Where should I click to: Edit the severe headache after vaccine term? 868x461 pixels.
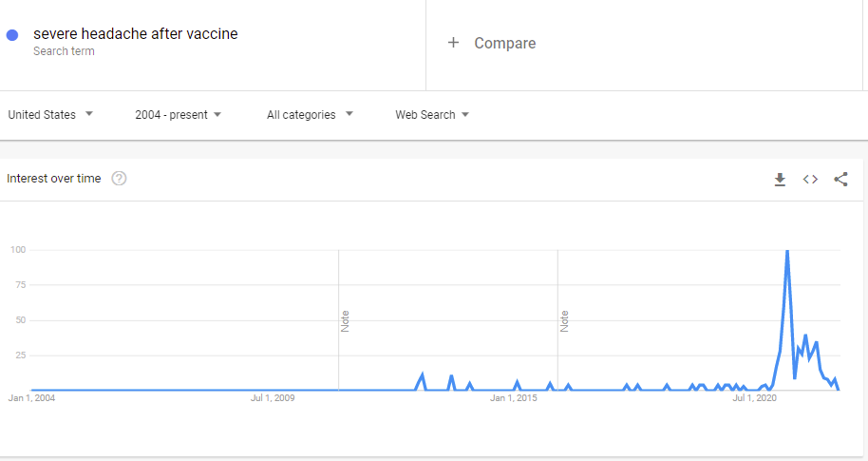click(136, 34)
